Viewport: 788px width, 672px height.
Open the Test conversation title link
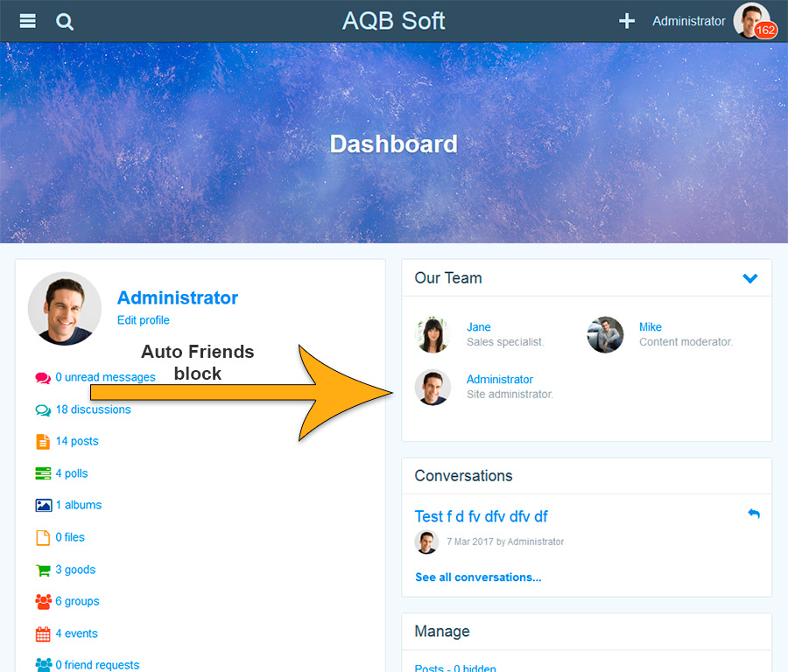pyautogui.click(x=481, y=516)
